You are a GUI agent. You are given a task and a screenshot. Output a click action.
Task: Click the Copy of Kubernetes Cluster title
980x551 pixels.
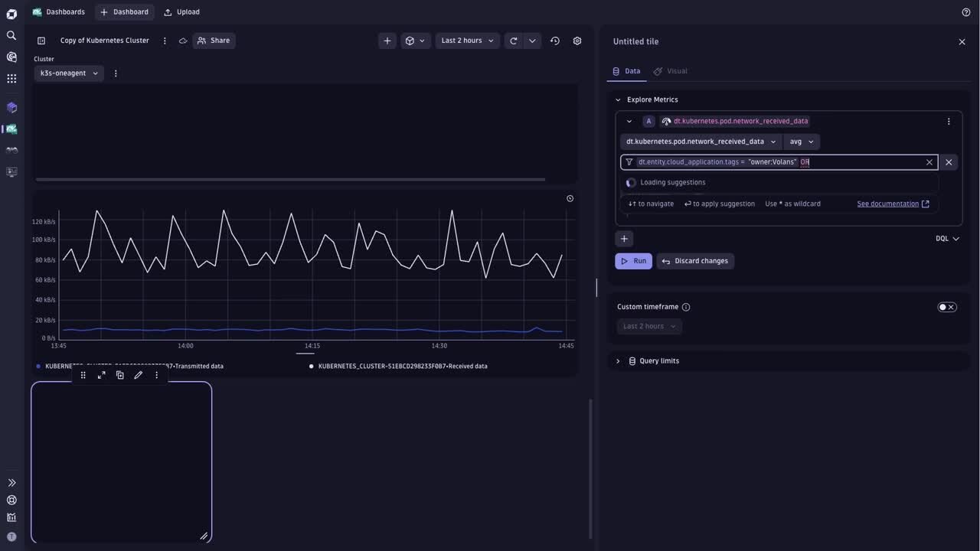pyautogui.click(x=105, y=41)
